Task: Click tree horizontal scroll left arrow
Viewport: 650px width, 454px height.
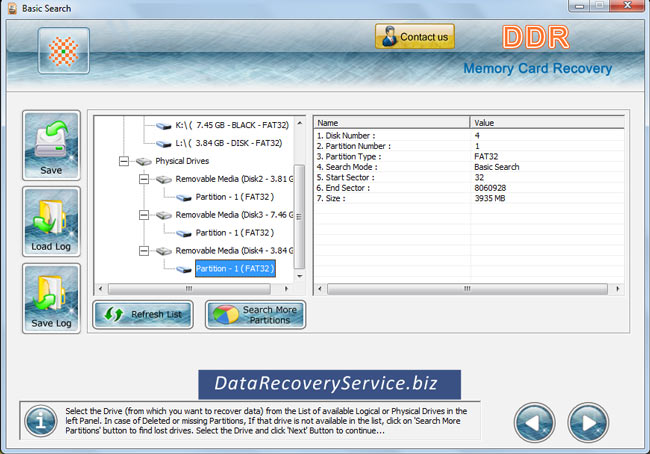Action: [x=100, y=289]
